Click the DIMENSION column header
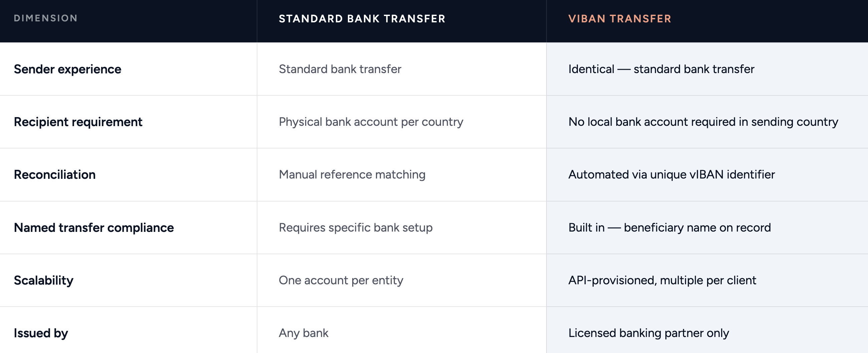 pyautogui.click(x=45, y=18)
